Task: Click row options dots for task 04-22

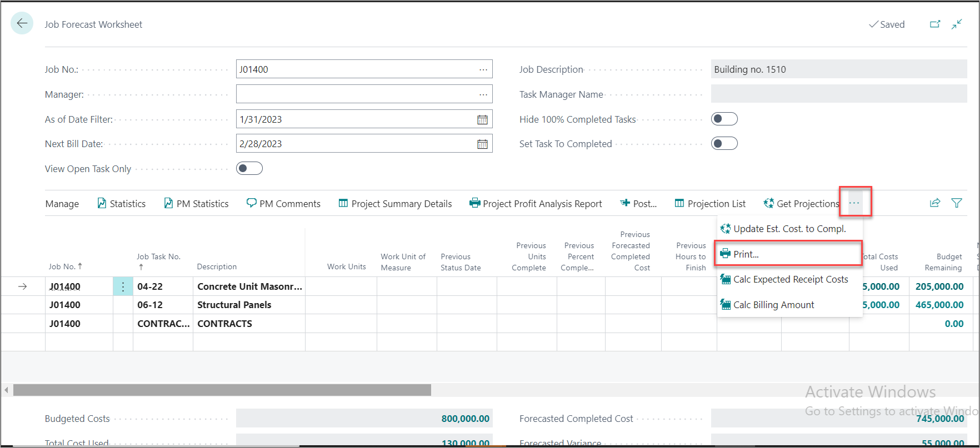Action: tap(123, 286)
